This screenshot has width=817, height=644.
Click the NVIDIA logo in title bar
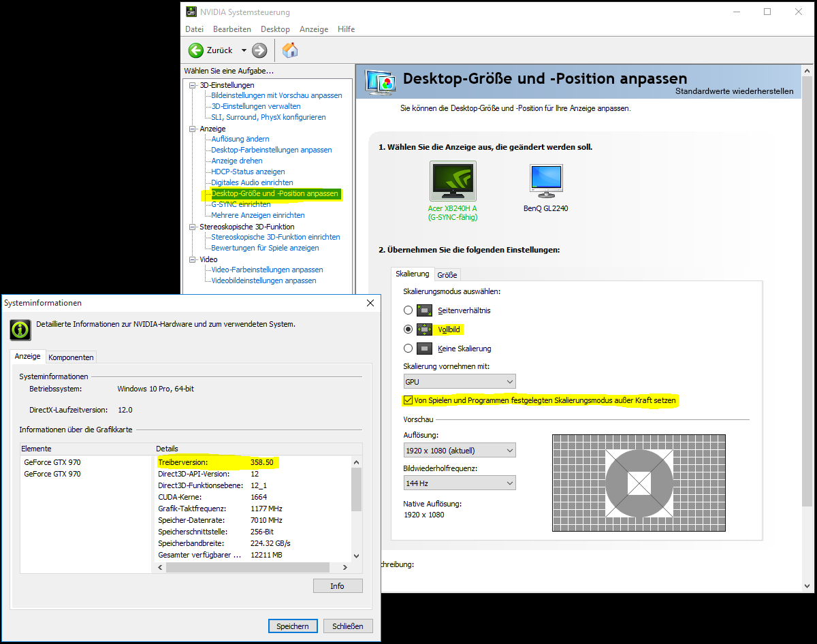(190, 12)
